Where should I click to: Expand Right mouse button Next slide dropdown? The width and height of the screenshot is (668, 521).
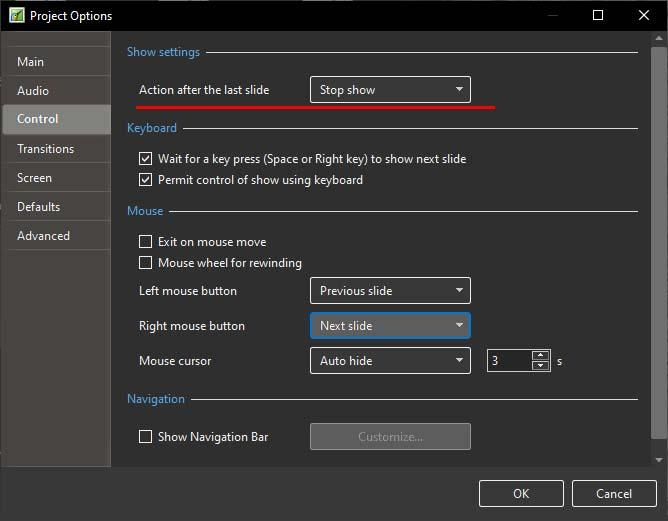coord(390,325)
